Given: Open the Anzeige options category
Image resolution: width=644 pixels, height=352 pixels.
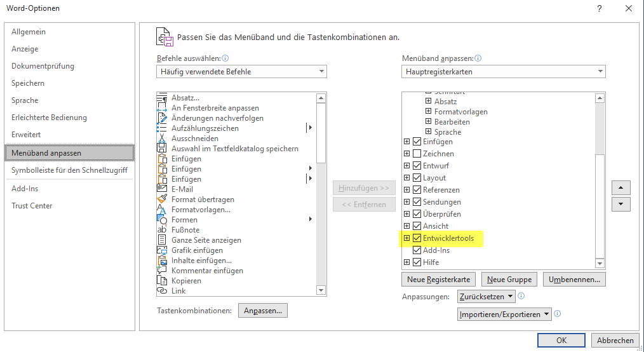Looking at the screenshot, I should [x=69, y=49].
